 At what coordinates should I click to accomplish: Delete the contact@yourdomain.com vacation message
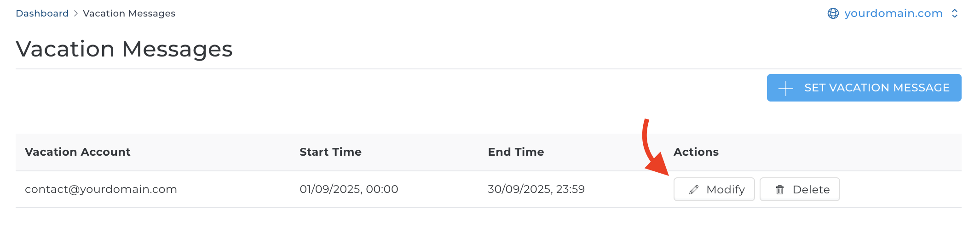[x=800, y=189]
